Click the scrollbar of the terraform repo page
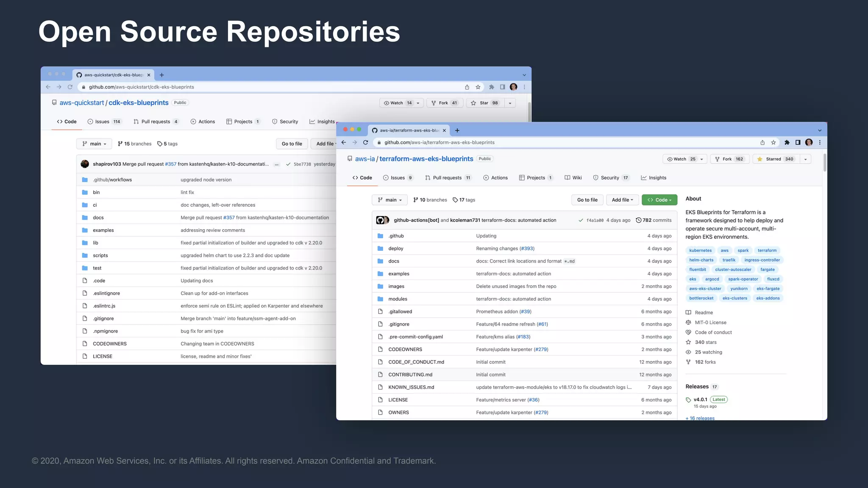The width and height of the screenshot is (868, 488). tap(824, 163)
